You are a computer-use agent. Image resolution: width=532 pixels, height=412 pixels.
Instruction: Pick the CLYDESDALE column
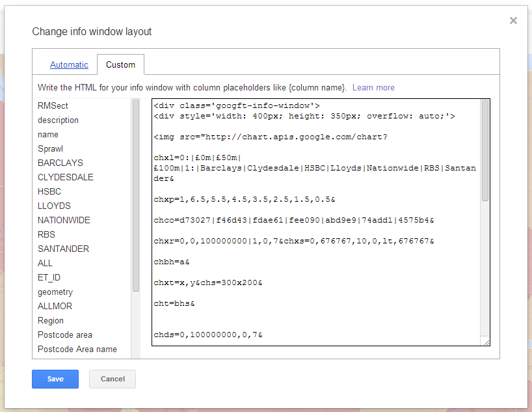point(66,178)
